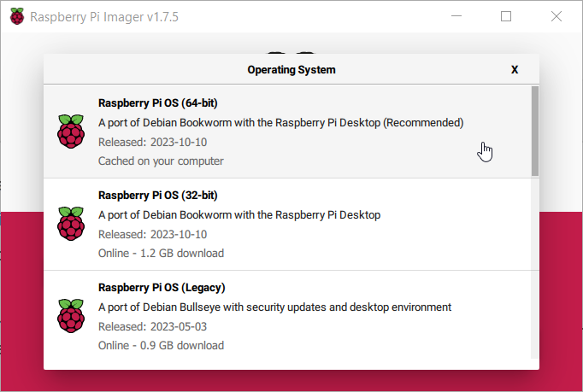Click 'Online - 1.2 GB download' text
Viewport: 583px width, 392px height.
pyautogui.click(x=161, y=253)
